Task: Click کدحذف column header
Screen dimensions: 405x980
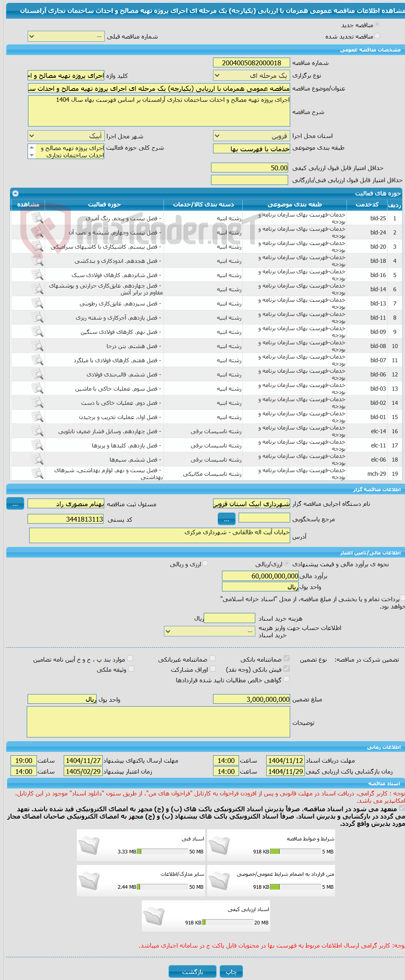Action: (x=367, y=204)
